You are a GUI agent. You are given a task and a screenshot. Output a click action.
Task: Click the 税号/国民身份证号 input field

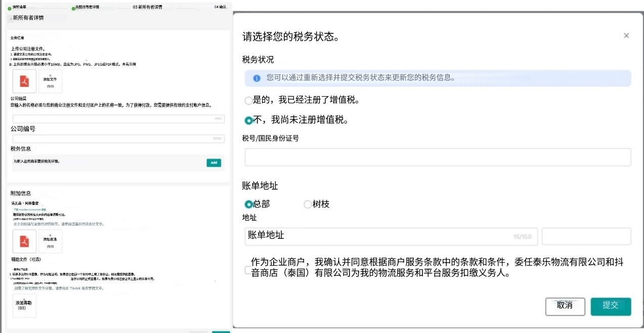tap(438, 157)
